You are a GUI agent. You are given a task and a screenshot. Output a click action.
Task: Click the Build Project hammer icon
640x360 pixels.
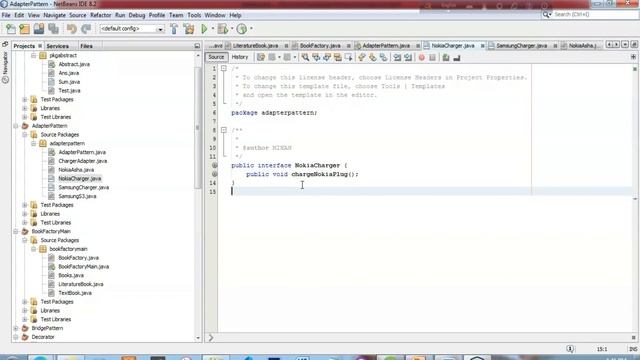174,29
